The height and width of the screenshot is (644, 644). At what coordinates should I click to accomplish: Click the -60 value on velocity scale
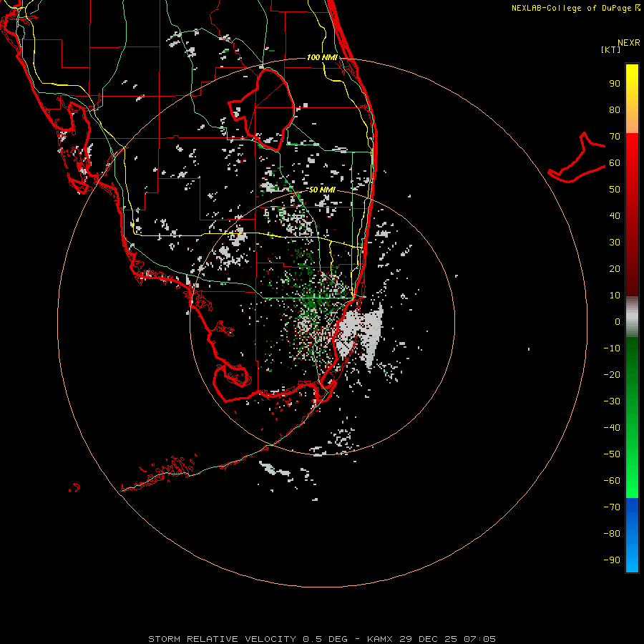[612, 481]
